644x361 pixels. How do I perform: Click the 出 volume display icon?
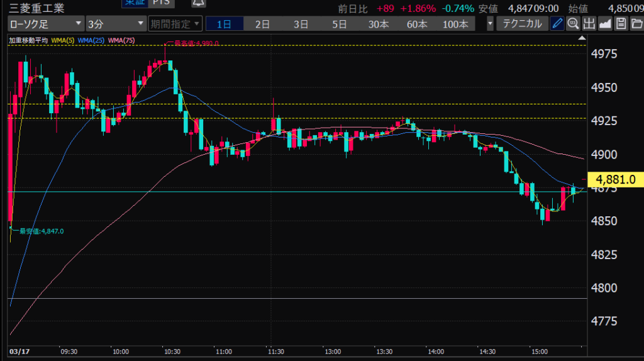click(589, 25)
